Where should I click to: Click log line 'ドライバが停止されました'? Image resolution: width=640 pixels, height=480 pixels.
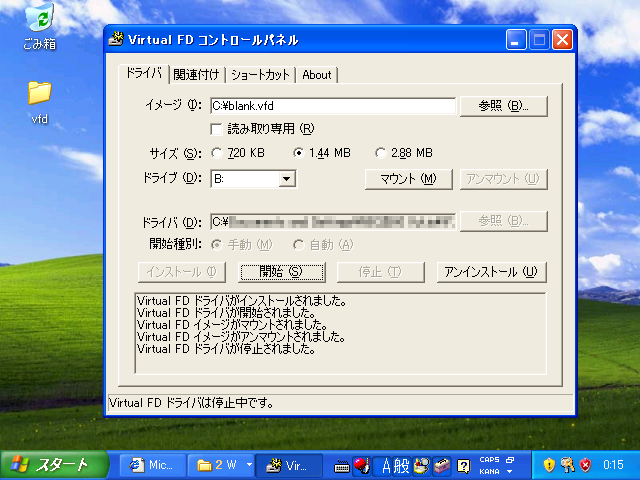[226, 349]
